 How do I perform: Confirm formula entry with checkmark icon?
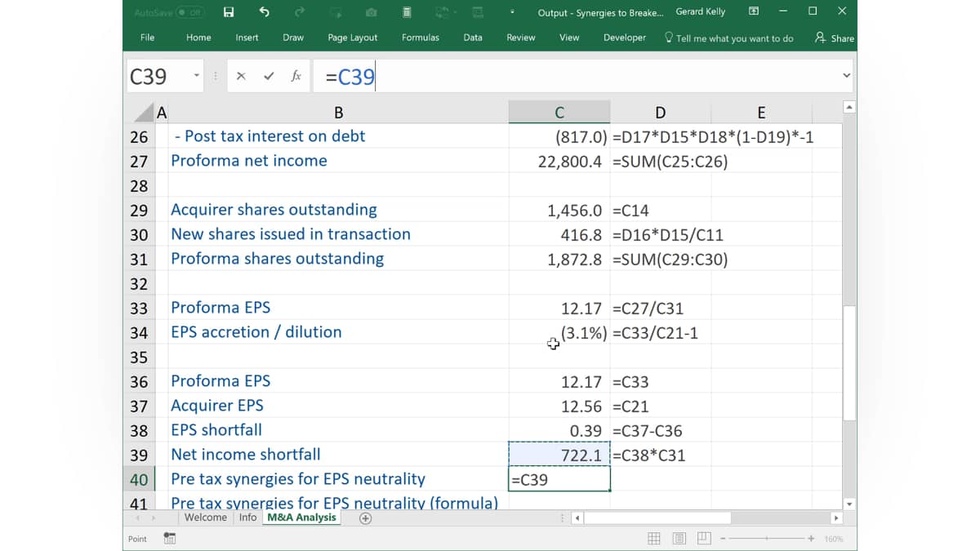[269, 76]
